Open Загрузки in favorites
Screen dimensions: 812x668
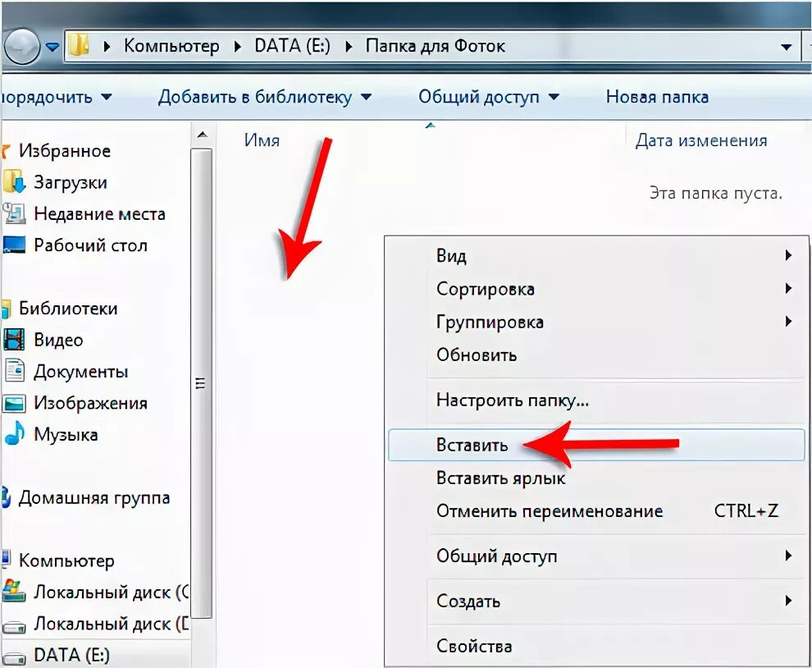pos(71,182)
